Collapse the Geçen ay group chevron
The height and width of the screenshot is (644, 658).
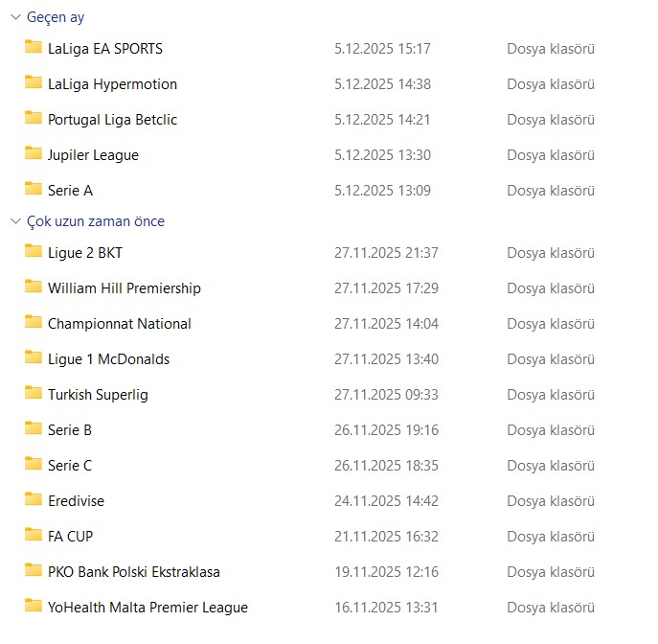coord(14,17)
